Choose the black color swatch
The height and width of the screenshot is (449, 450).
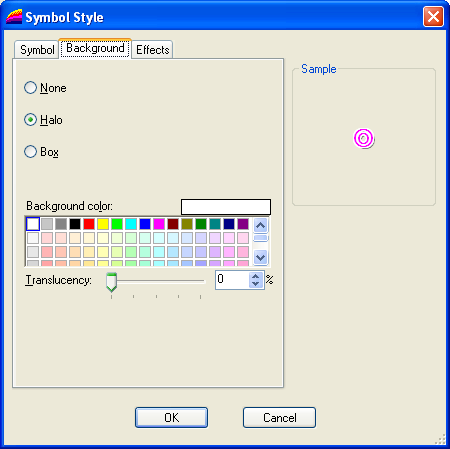[x=75, y=224]
